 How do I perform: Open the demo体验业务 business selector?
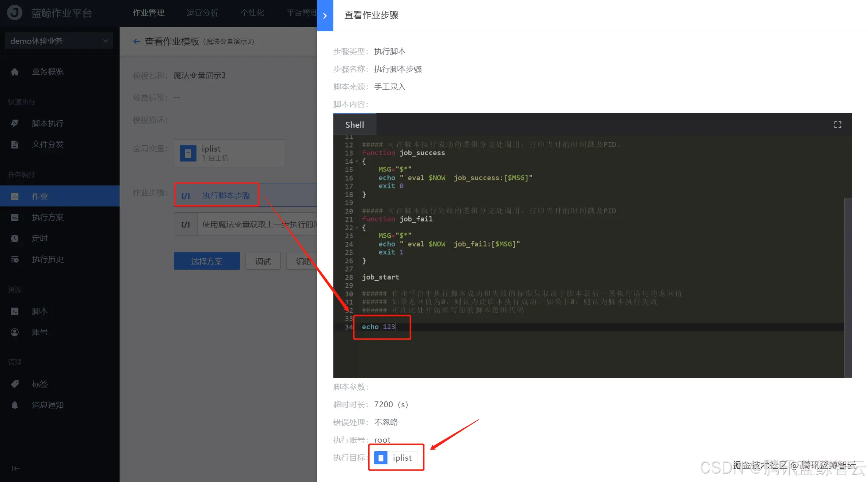coord(58,40)
